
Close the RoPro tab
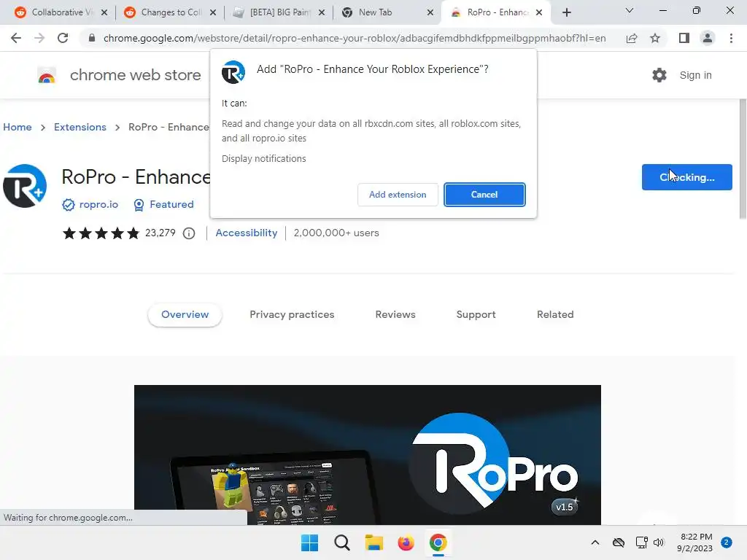tap(539, 12)
